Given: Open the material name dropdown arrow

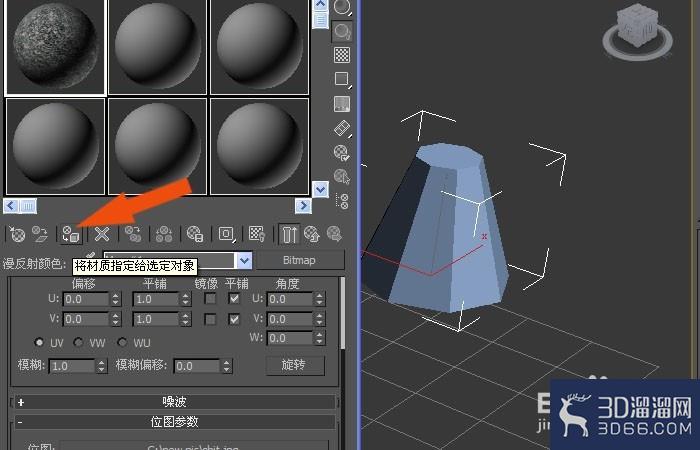Looking at the screenshot, I should tap(244, 261).
